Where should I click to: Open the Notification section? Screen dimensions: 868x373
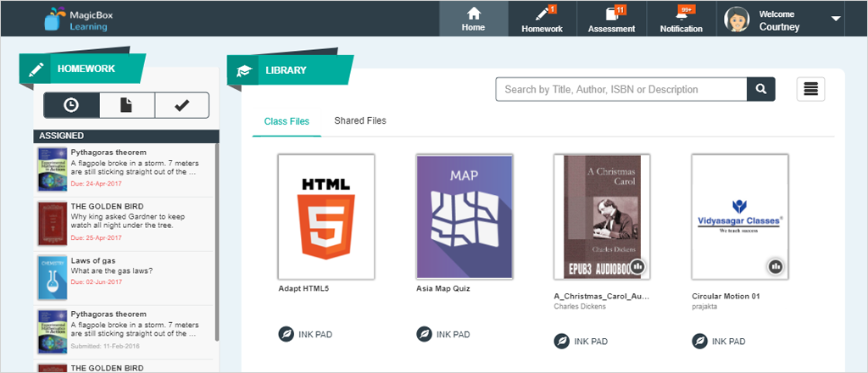[x=681, y=19]
